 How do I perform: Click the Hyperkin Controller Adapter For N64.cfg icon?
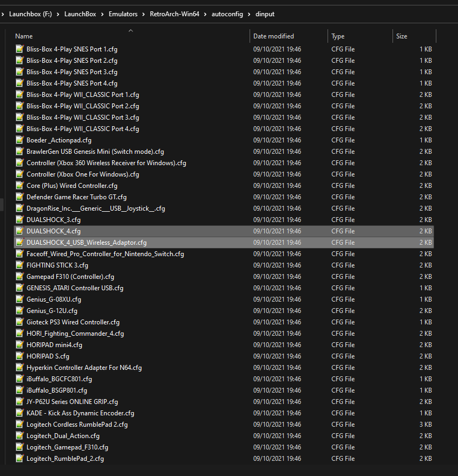(x=19, y=367)
